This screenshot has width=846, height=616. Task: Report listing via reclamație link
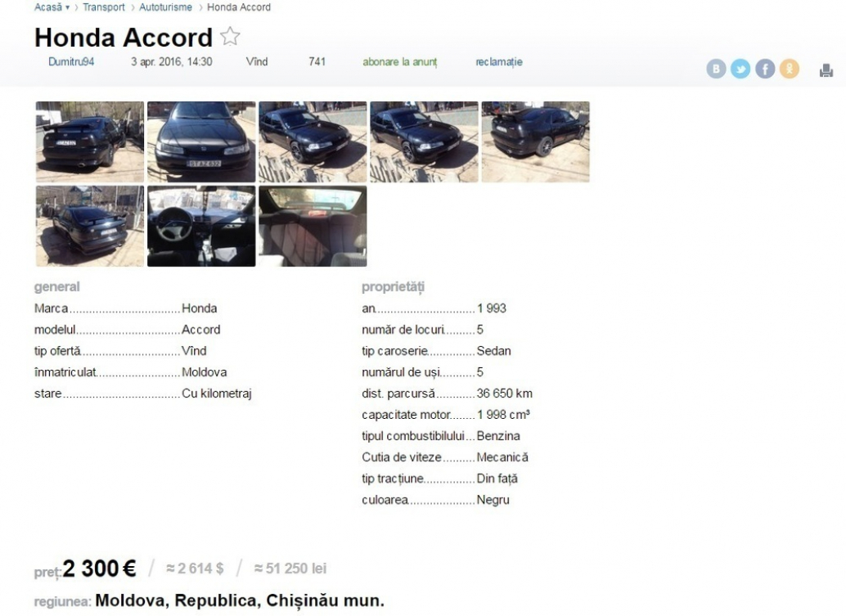(499, 61)
